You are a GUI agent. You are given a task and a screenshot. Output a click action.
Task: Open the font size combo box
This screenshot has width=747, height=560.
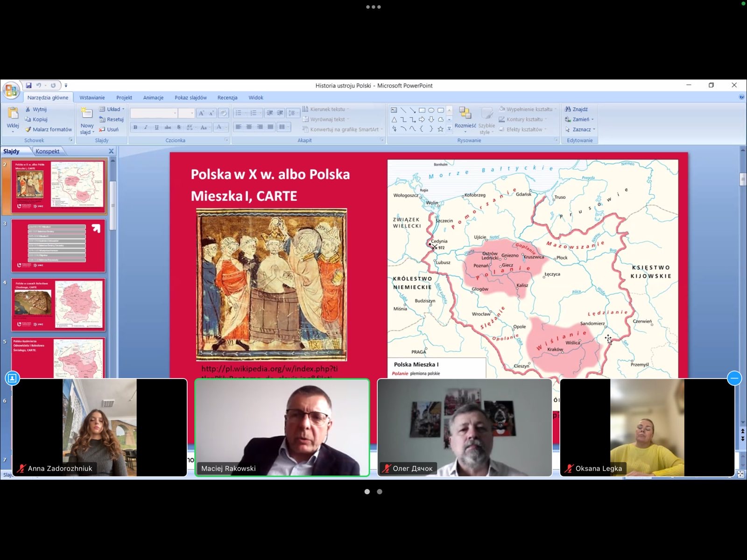tap(186, 113)
